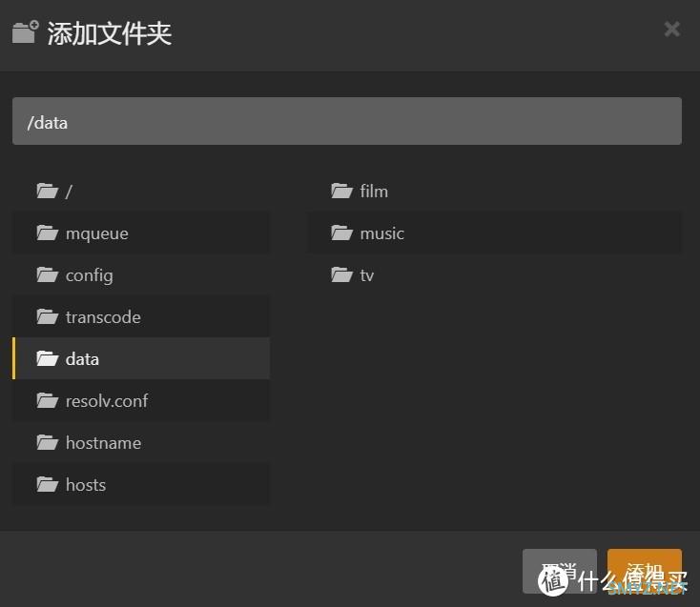This screenshot has width=700, height=607.
Task: Click the orange 添加 (Add) button
Action: point(644,571)
